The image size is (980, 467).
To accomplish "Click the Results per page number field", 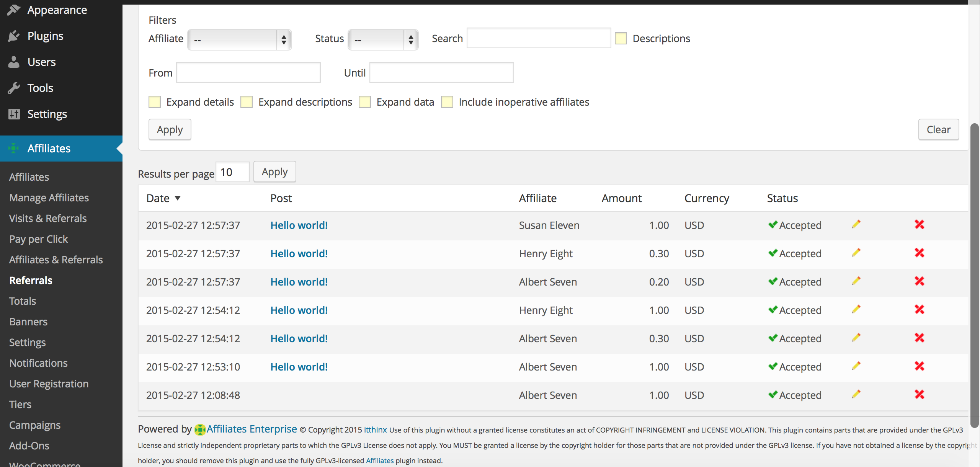I will click(x=233, y=172).
